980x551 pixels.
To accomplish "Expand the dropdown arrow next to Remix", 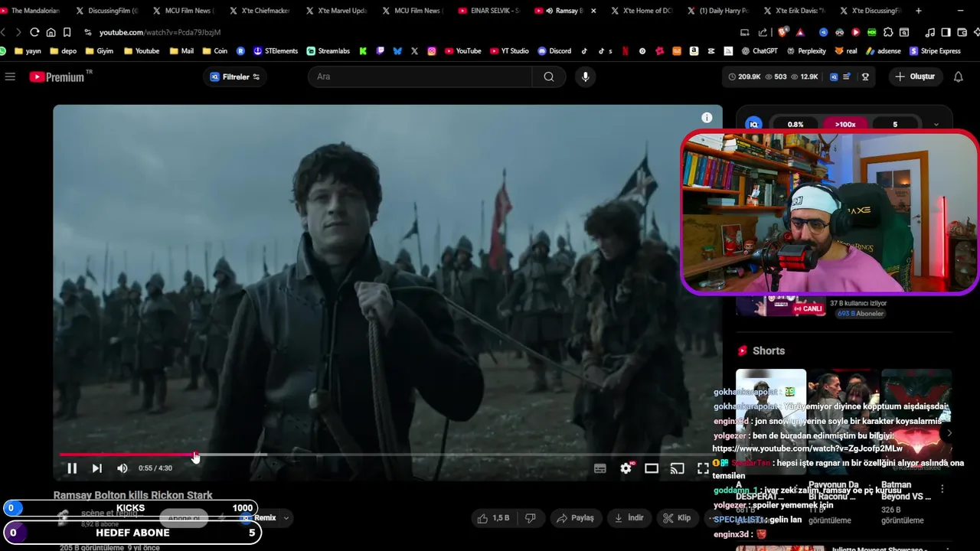I will coord(286,518).
